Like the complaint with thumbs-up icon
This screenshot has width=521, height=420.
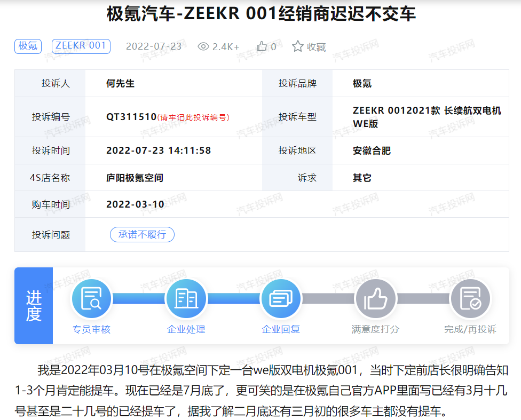pos(262,46)
